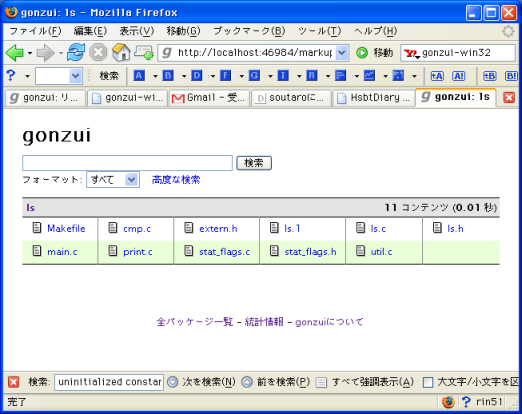
Task: Open the 全パッケージ一覧 link
Action: coord(195,322)
